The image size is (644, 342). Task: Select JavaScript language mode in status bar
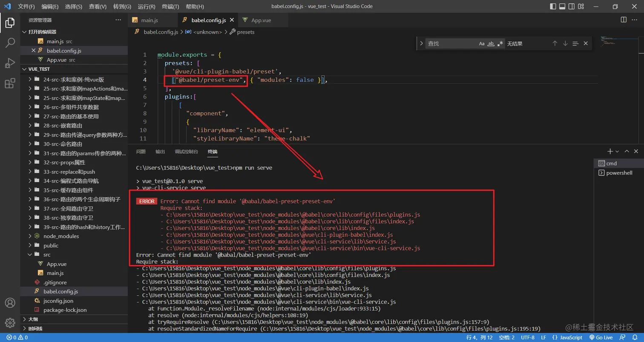pyautogui.click(x=567, y=337)
